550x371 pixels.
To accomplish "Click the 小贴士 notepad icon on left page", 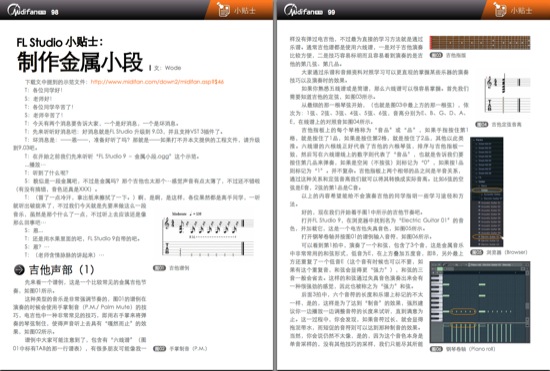I will 223,9.
